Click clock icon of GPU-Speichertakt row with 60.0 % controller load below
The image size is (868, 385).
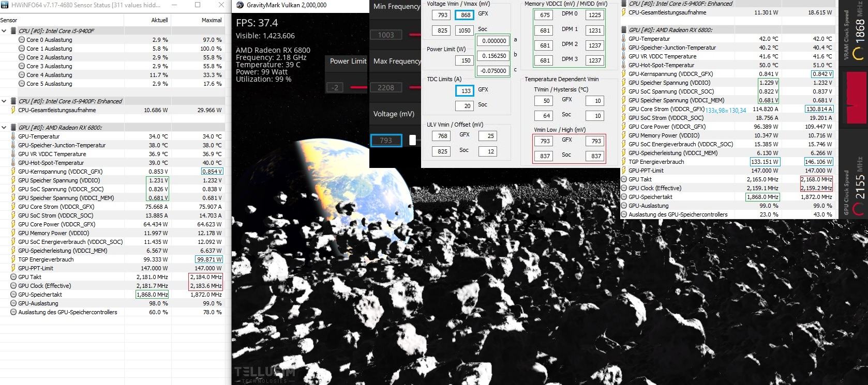click(x=13, y=295)
